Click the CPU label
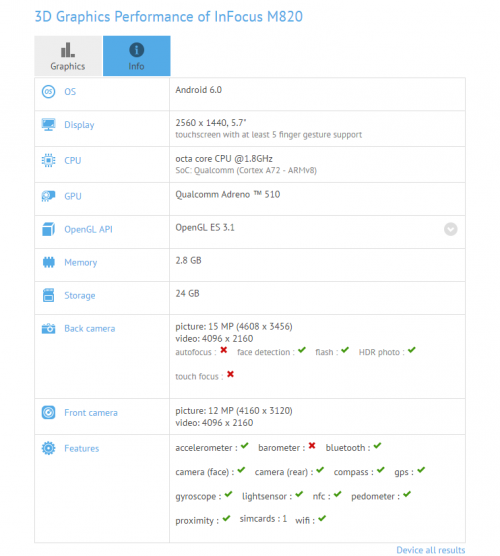This screenshot has height=556, width=500. pos(73,161)
